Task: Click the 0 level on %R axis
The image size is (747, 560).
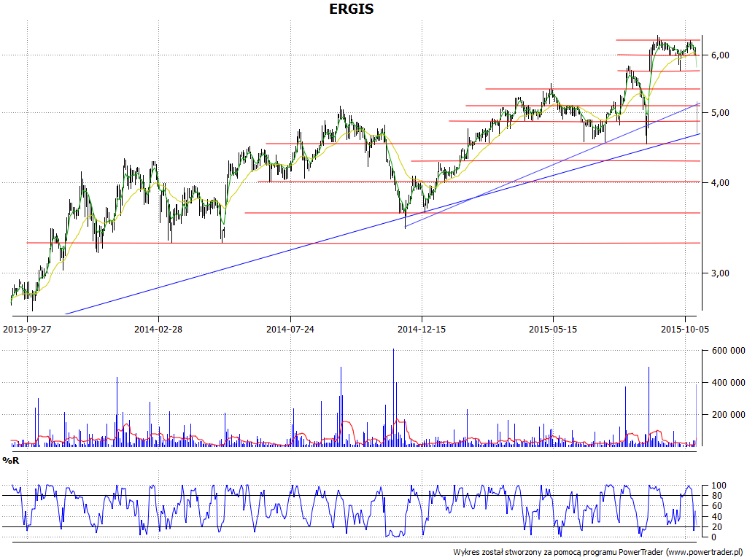Action: (713, 537)
